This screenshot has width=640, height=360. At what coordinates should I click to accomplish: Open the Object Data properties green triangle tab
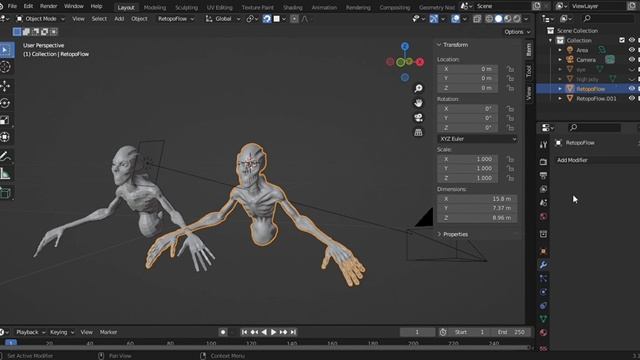pyautogui.click(x=543, y=319)
